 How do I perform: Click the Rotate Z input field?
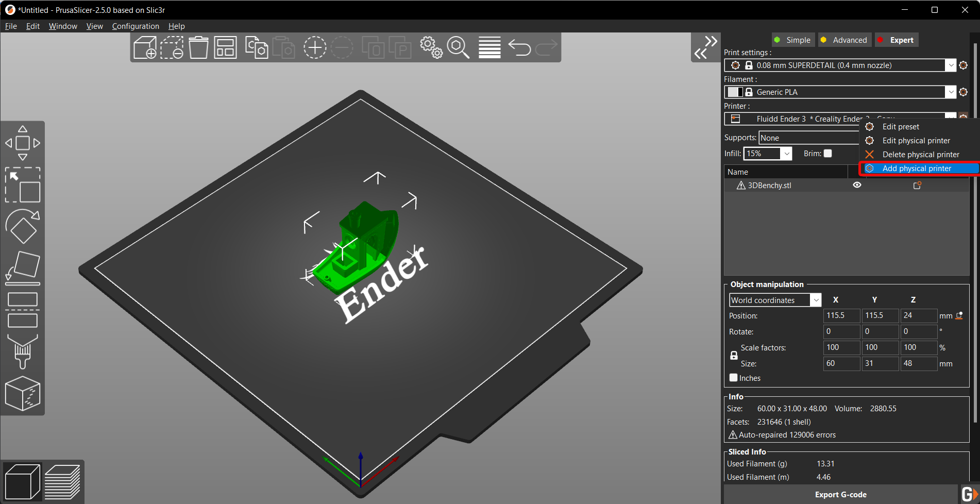tap(919, 331)
